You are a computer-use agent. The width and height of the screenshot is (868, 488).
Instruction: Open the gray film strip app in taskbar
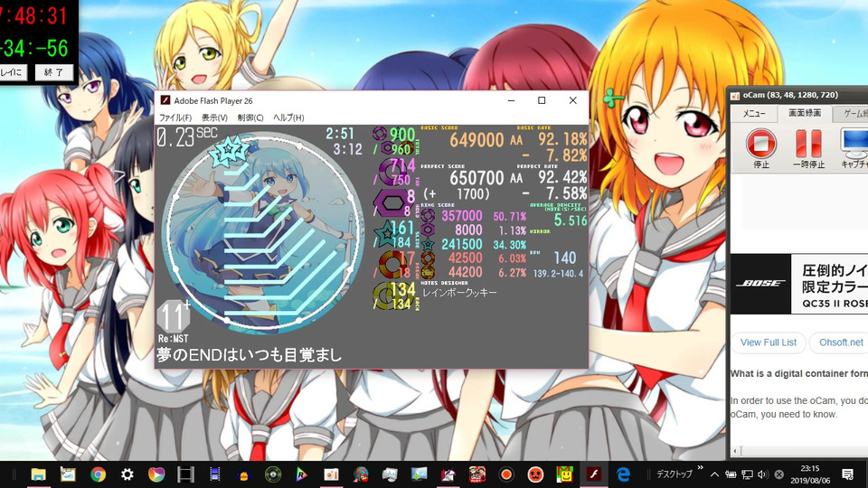click(x=185, y=474)
